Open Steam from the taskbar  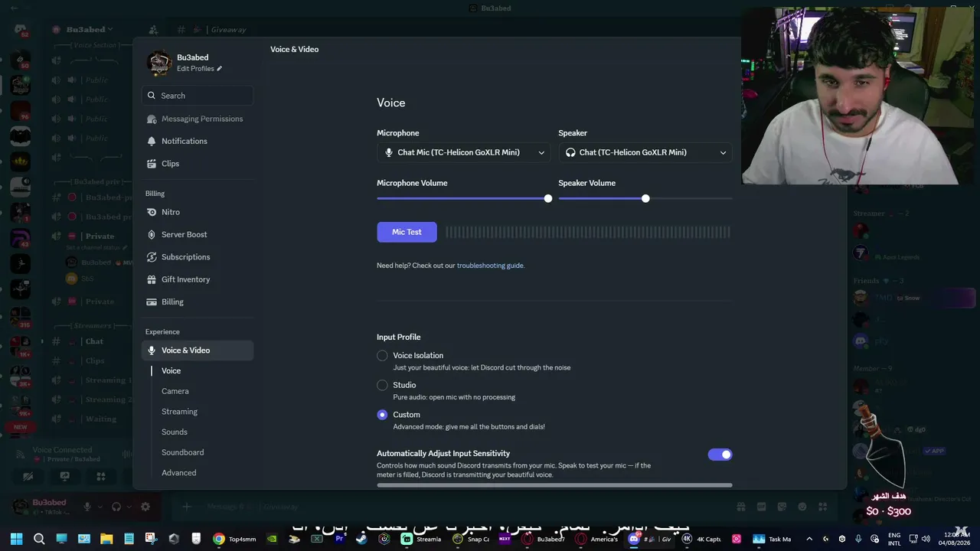click(x=361, y=539)
